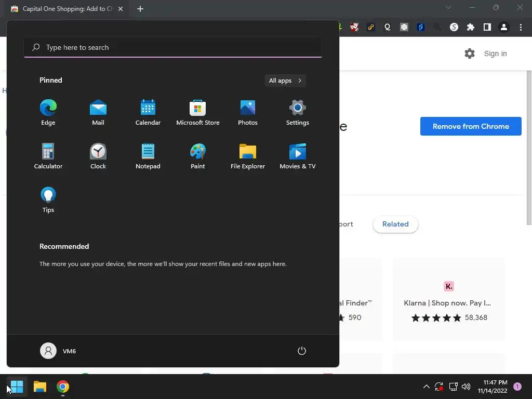
Task: Open File Explorer from pinned apps
Action: (248, 156)
